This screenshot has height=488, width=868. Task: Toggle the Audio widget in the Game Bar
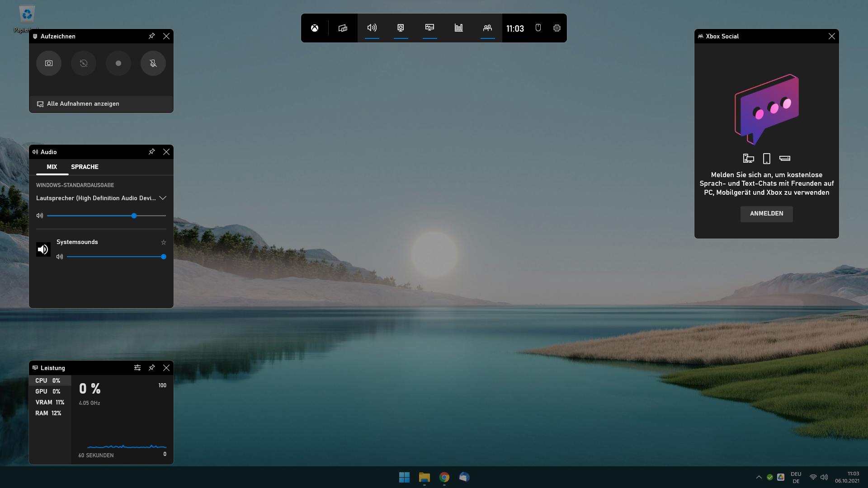point(372,28)
